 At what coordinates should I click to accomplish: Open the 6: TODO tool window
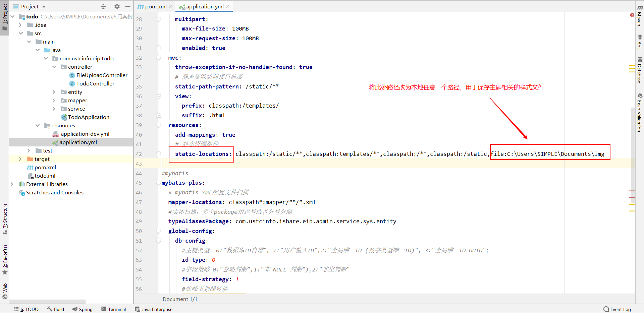pyautogui.click(x=26, y=309)
